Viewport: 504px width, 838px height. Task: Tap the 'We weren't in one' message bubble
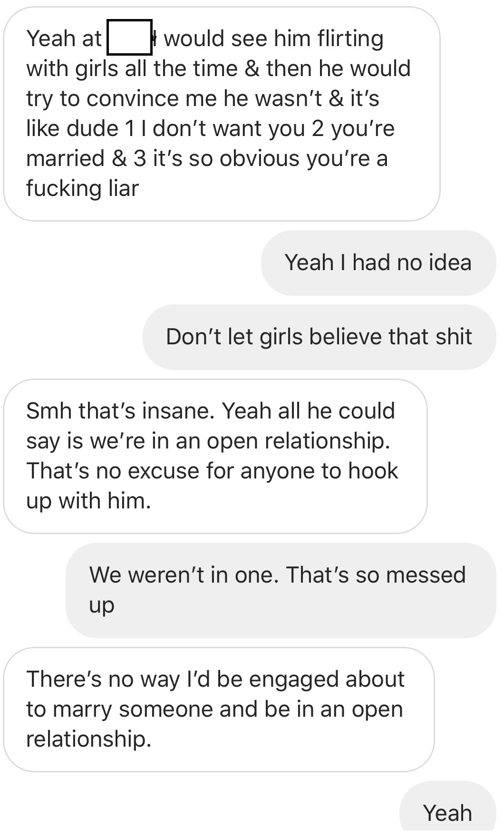point(281,590)
